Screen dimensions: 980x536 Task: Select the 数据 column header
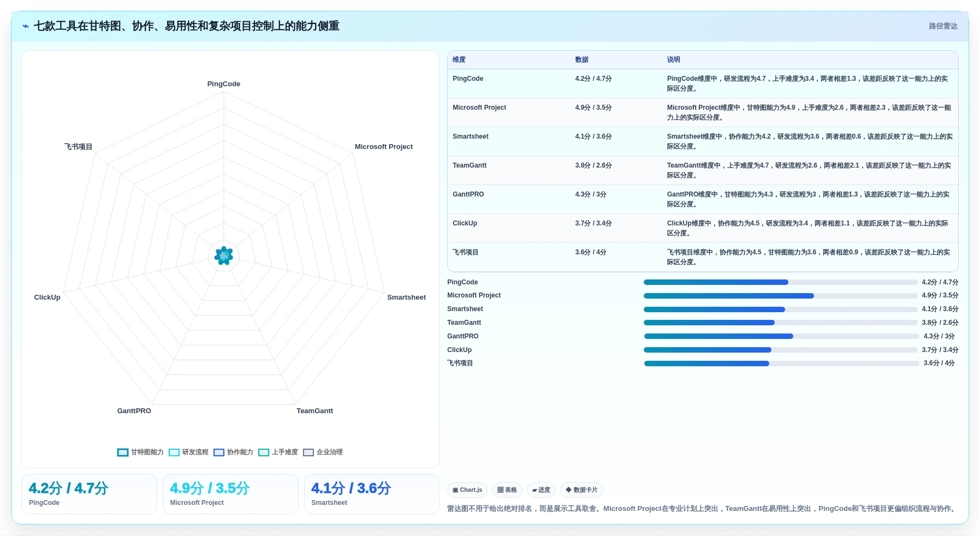581,59
